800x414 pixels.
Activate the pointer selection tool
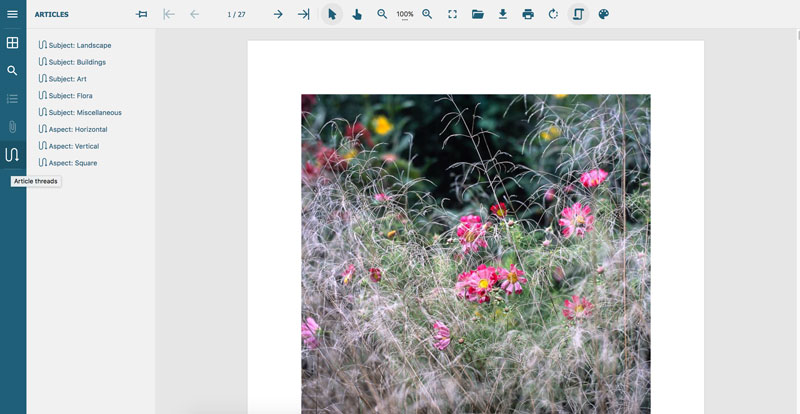[332, 14]
